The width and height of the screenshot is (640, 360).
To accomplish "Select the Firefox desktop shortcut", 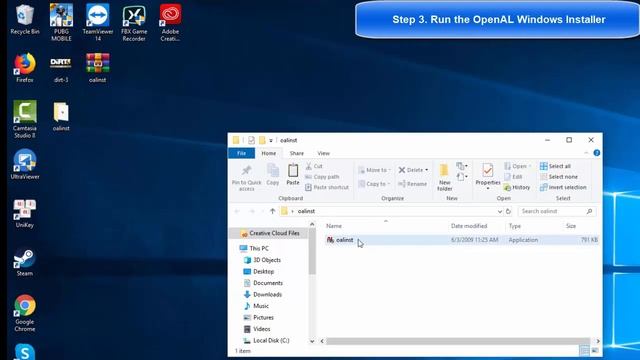I will point(25,68).
